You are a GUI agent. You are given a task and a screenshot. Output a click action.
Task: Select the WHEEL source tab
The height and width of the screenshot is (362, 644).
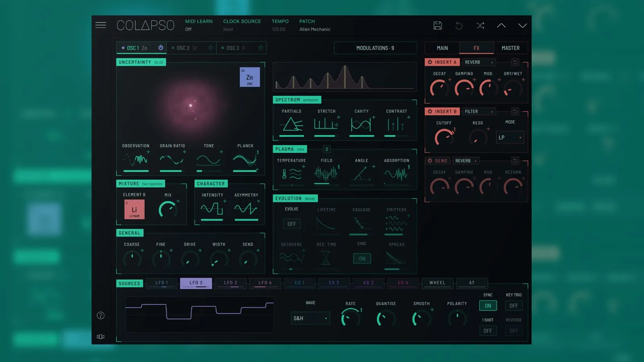[438, 283]
